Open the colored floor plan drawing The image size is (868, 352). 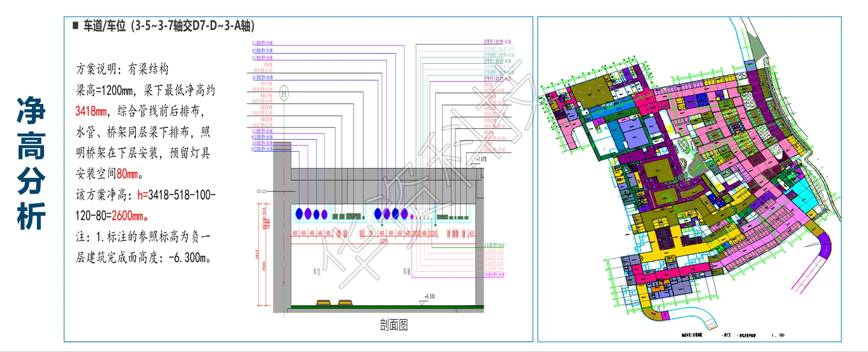(690, 179)
